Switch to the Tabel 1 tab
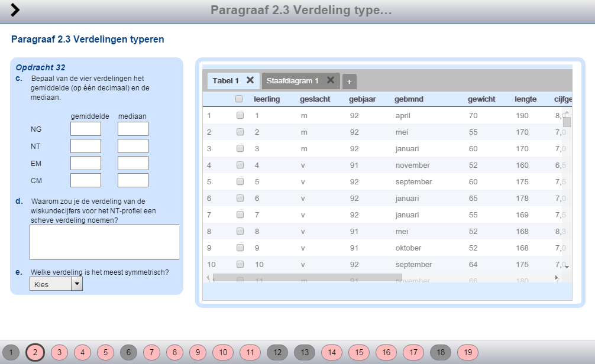Image resolution: width=595 pixels, height=364 pixels. [225, 81]
